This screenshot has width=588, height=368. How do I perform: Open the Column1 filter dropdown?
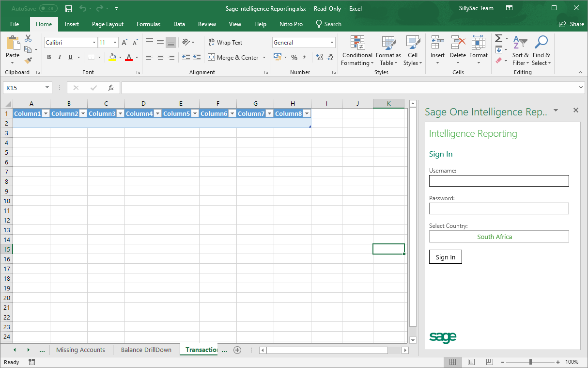click(46, 113)
